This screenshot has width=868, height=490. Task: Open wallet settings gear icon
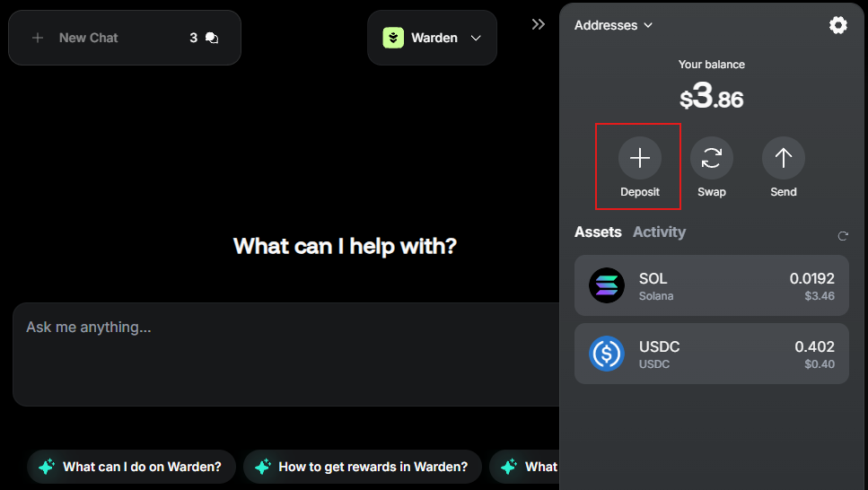point(838,25)
